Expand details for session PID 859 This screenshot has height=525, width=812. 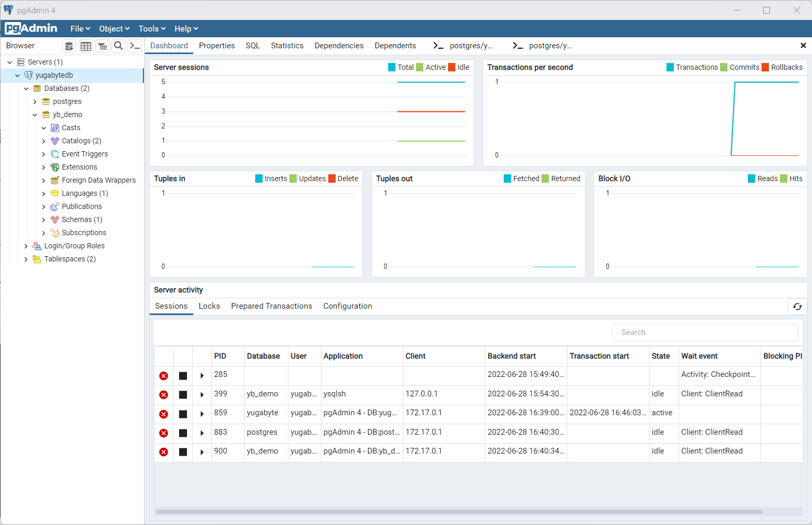pos(202,414)
